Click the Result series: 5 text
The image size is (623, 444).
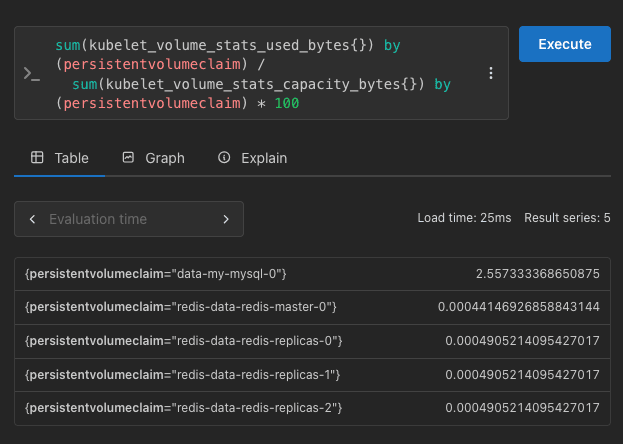click(x=567, y=218)
